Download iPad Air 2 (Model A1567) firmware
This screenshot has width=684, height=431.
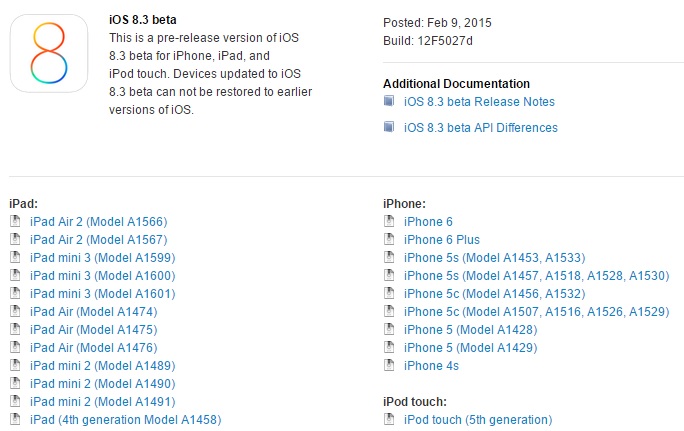(99, 239)
